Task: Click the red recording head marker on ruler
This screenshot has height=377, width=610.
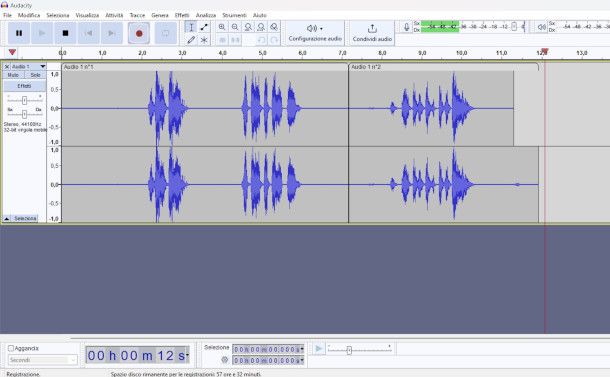Action: 545,51
